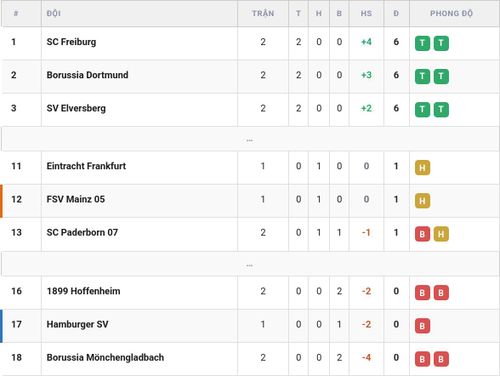The width and height of the screenshot is (500, 376).
Task: Expand hidden rows between ranks 3 and 11
Action: [x=250, y=139]
